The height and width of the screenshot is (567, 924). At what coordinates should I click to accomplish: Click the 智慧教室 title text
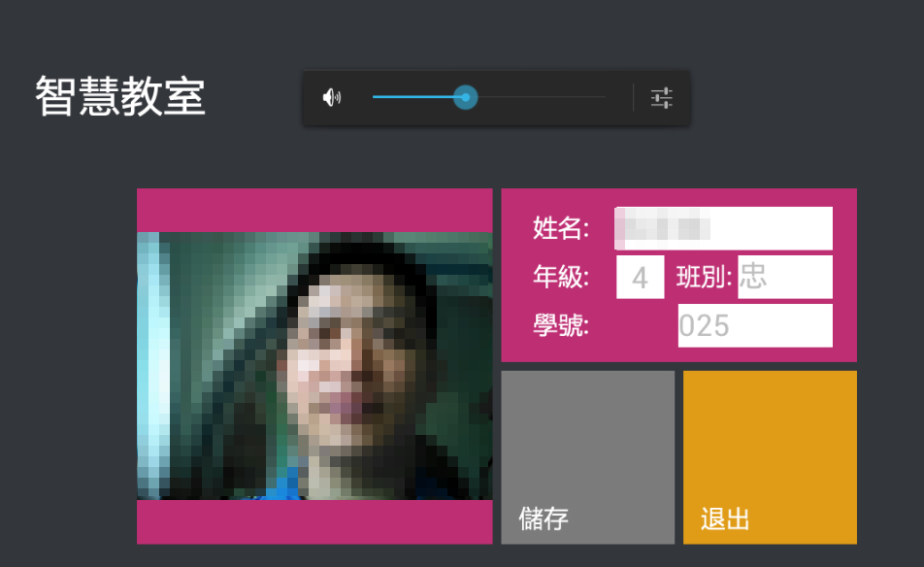click(120, 97)
